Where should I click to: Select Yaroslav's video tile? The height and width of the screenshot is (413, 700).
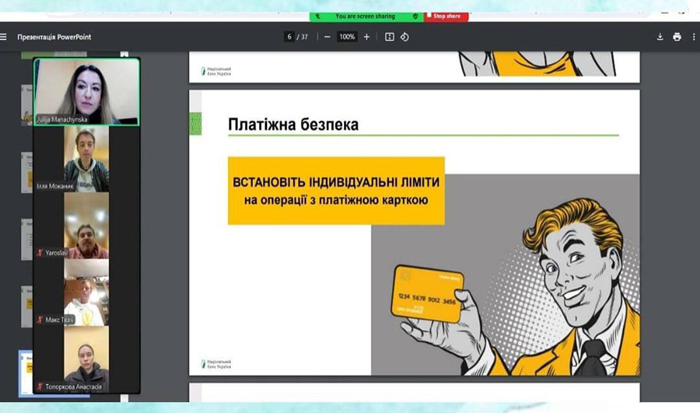86,225
